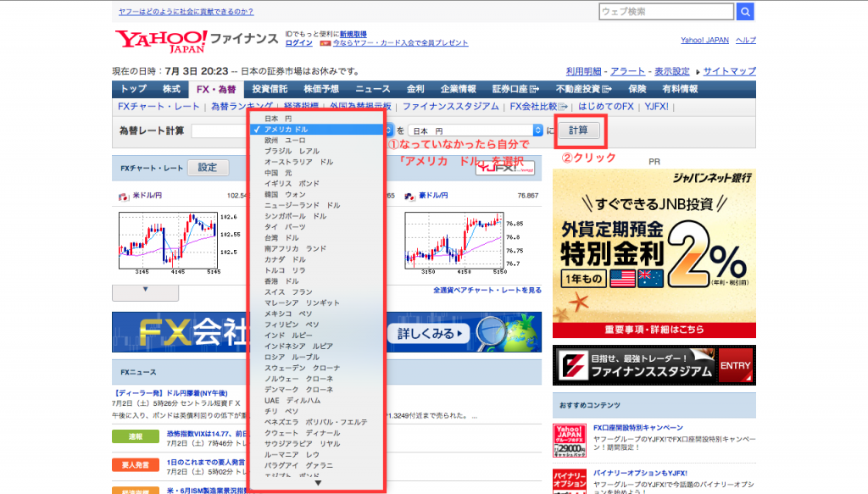868x494 pixels.
Task: Open the ファイナンススタジアム submenu link
Action: point(451,107)
